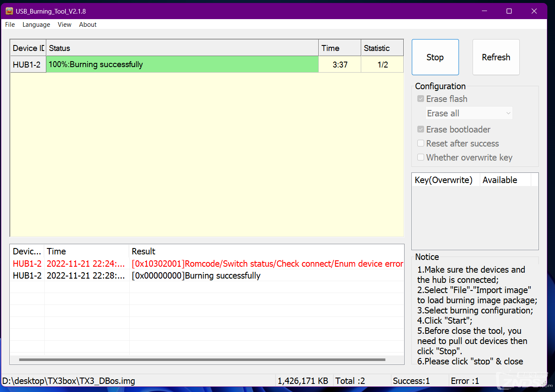Open the Language menu

pos(36,25)
